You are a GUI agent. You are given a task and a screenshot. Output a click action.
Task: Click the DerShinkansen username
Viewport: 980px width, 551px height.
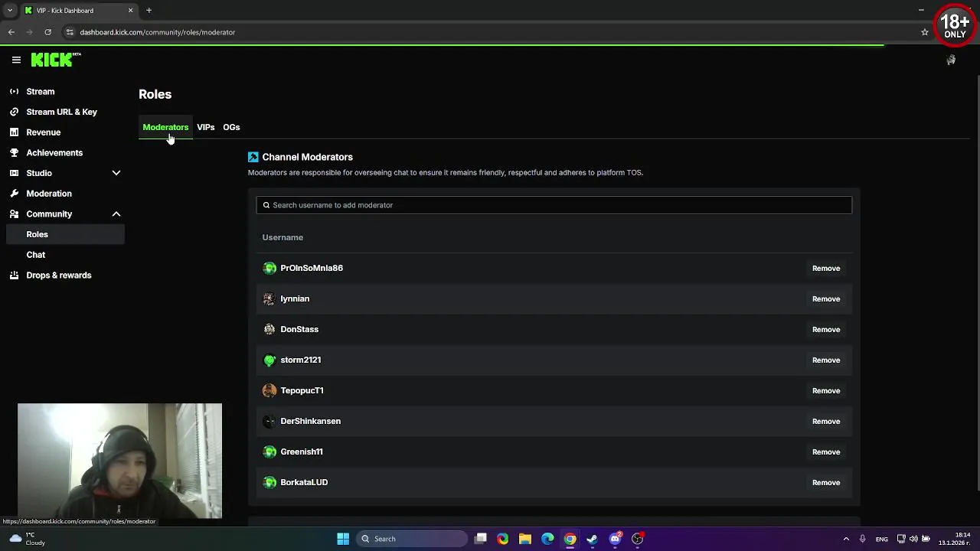tap(310, 421)
